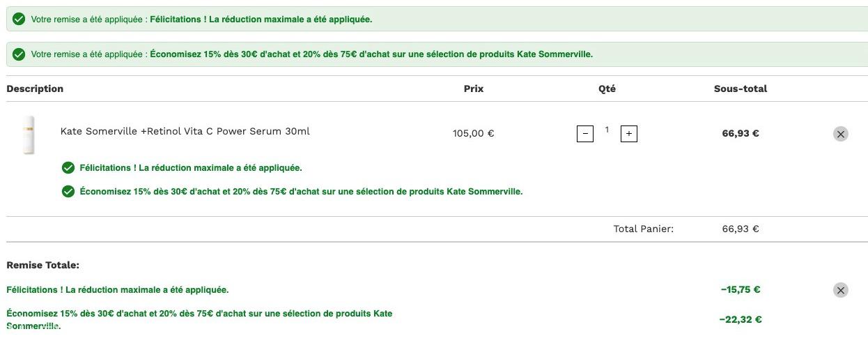Remove the −15,75 € maximum discount
The width and height of the screenshot is (868, 343).
click(840, 290)
